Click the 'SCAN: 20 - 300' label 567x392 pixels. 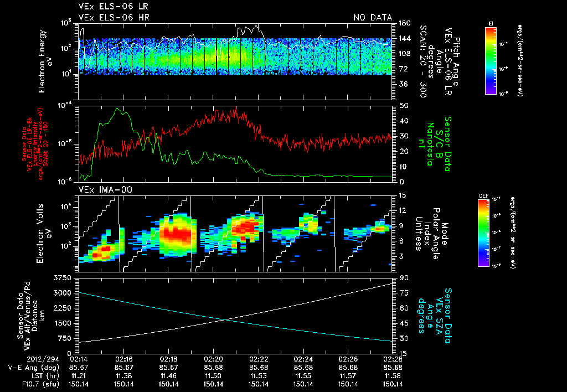423,61
